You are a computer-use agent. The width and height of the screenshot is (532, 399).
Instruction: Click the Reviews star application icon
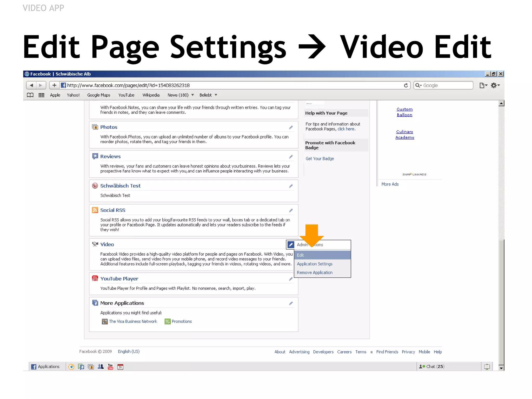95,156
